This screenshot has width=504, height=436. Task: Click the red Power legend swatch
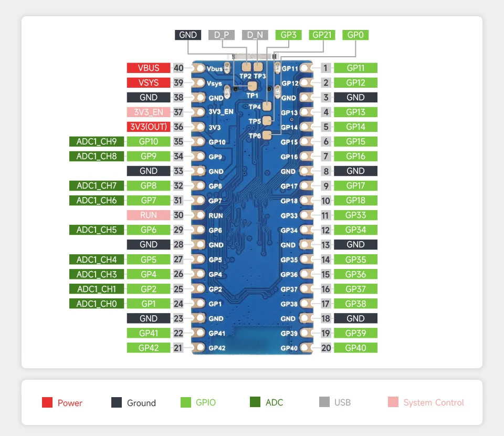click(47, 402)
